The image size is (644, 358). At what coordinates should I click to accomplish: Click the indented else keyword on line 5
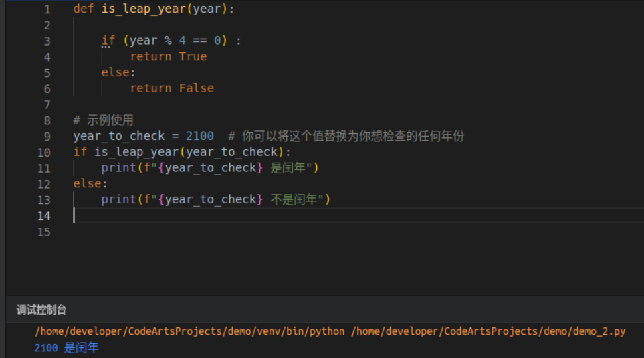click(x=115, y=72)
